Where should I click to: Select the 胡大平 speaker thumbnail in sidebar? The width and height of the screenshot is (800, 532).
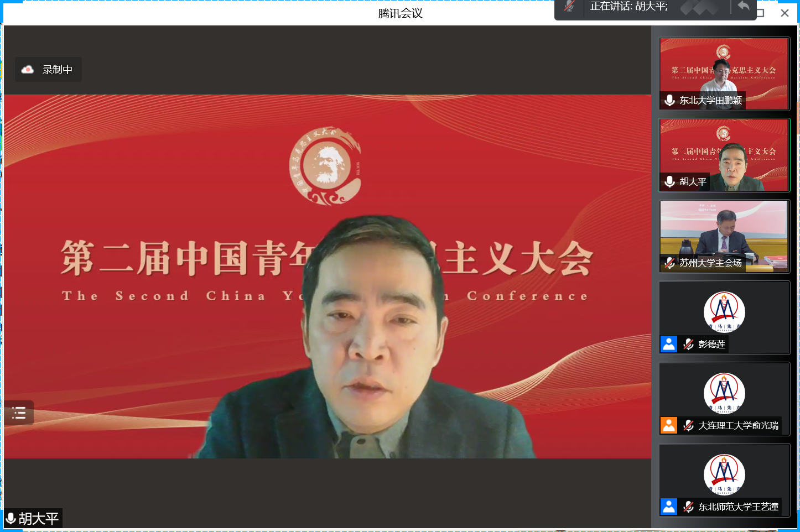(x=724, y=155)
